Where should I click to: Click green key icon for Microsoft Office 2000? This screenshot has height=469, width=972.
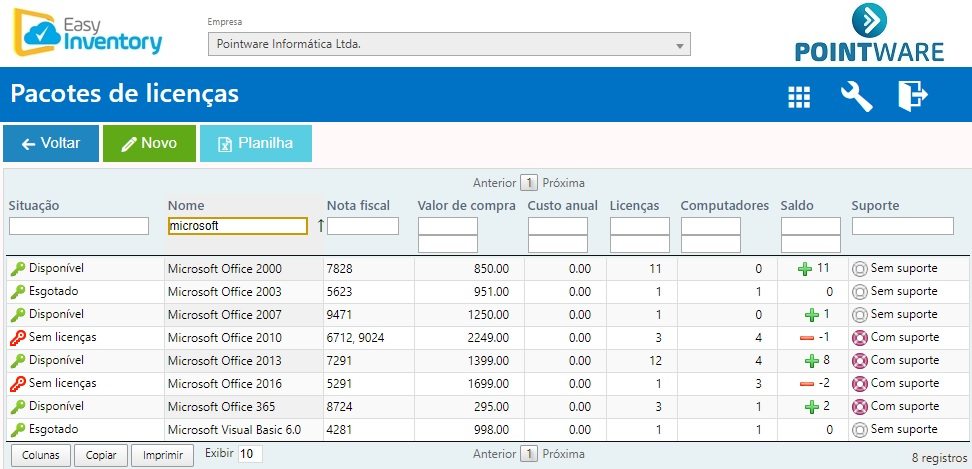coord(17,269)
